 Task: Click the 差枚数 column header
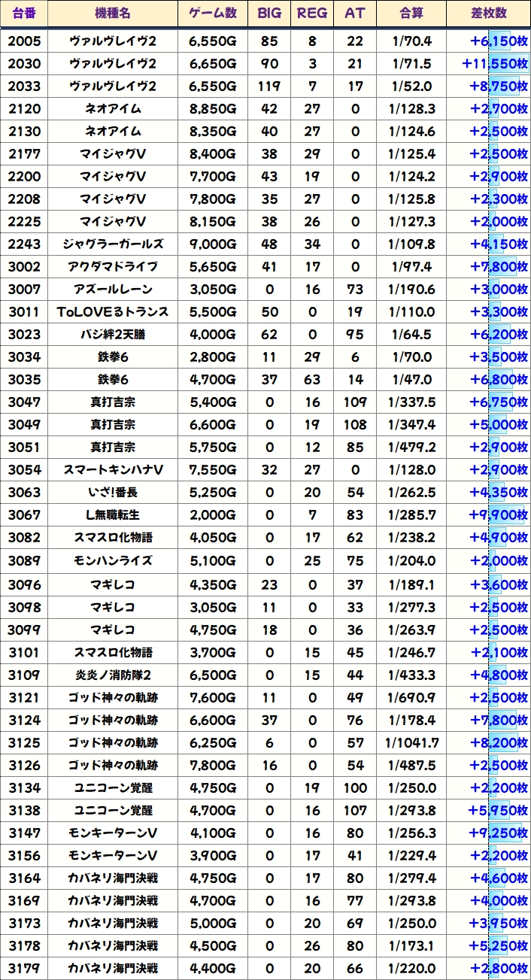(488, 14)
